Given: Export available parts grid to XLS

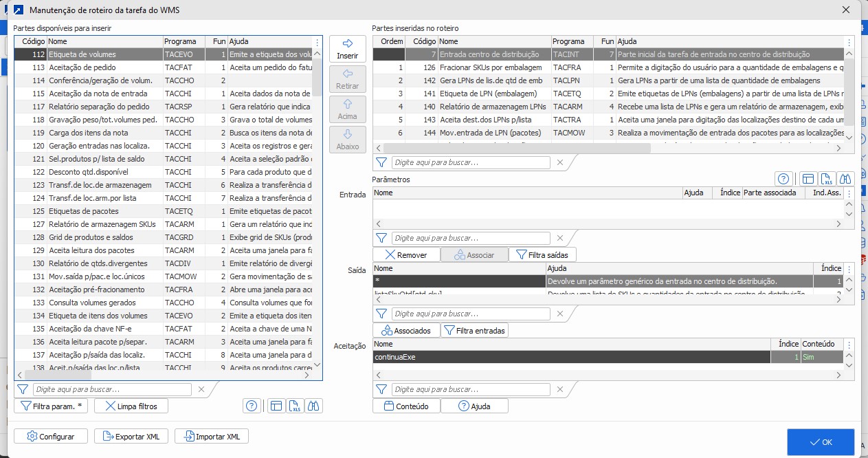Looking at the screenshot, I should [295, 406].
